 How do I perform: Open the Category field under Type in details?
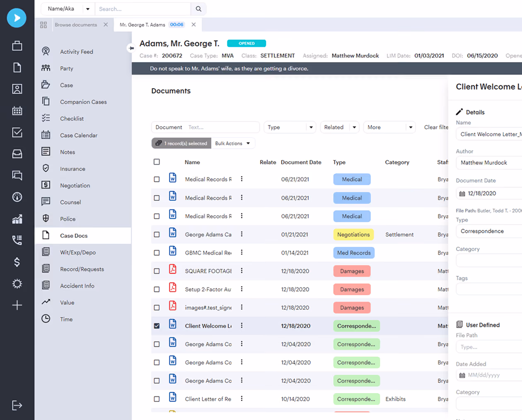(x=489, y=261)
